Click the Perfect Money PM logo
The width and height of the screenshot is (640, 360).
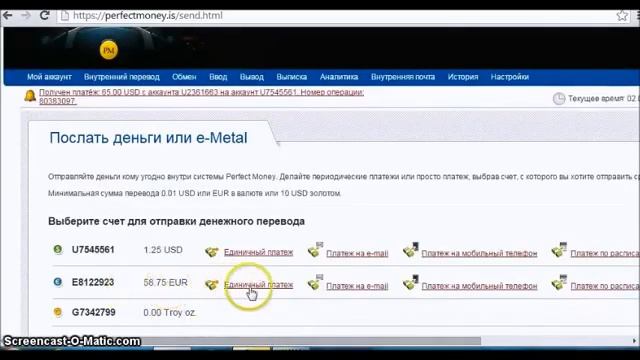click(109, 50)
